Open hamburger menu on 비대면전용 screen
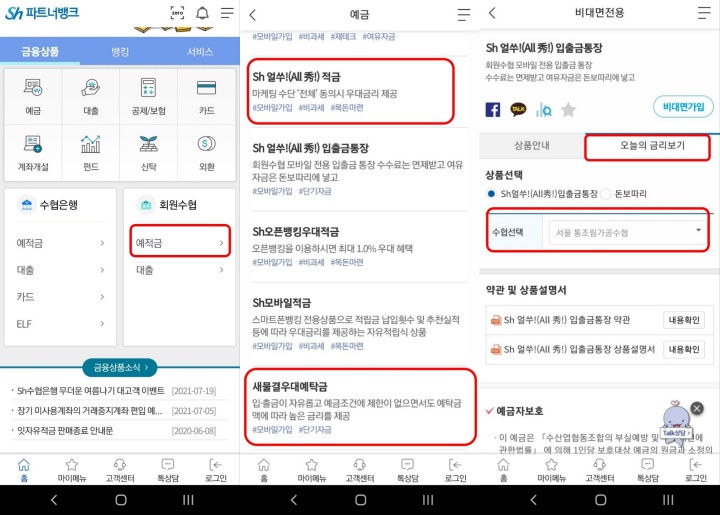The image size is (720, 515). (704, 13)
